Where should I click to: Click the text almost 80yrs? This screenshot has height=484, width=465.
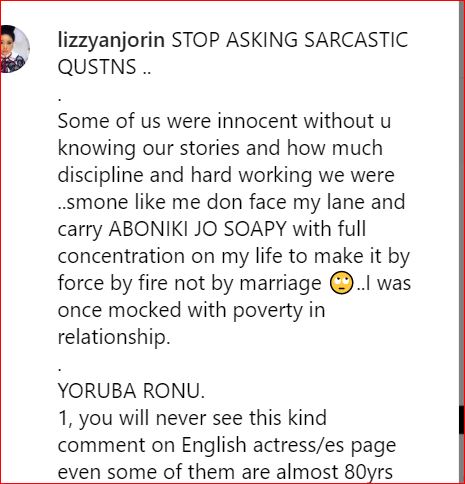pos(334,472)
